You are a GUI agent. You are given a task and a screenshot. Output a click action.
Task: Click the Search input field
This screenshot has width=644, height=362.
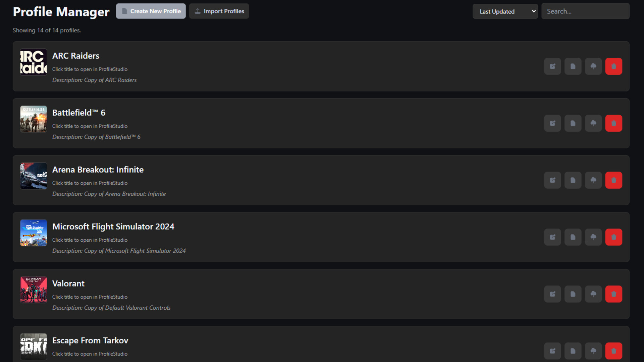(x=585, y=11)
